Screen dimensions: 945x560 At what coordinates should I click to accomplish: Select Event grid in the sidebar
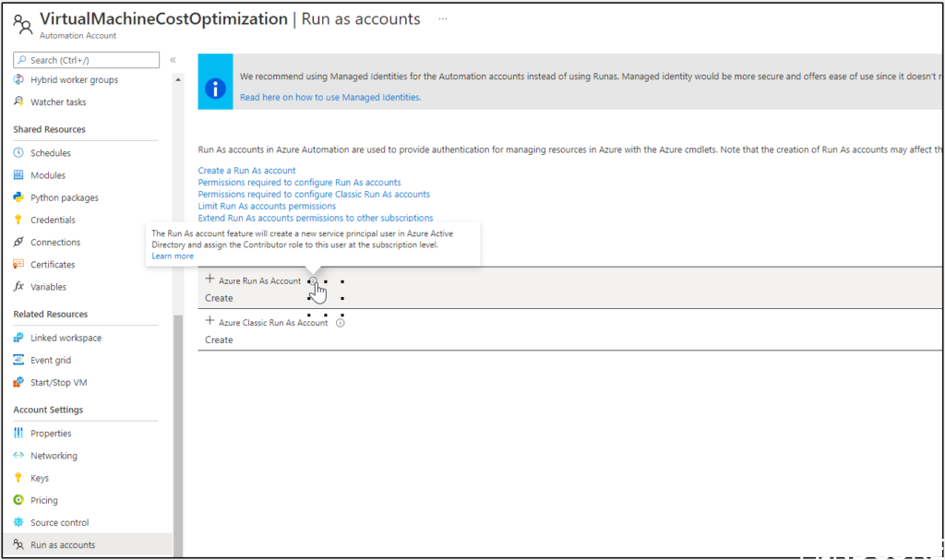pyautogui.click(x=51, y=361)
